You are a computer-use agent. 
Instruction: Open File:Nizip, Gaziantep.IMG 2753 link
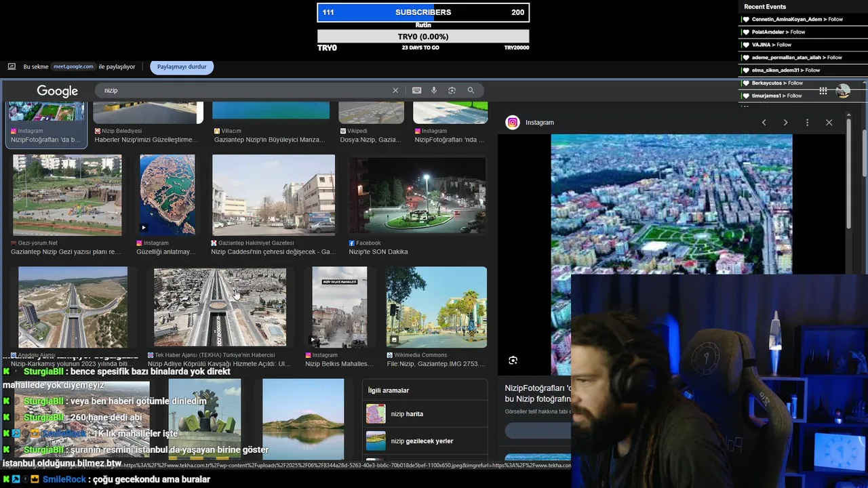[436, 363]
